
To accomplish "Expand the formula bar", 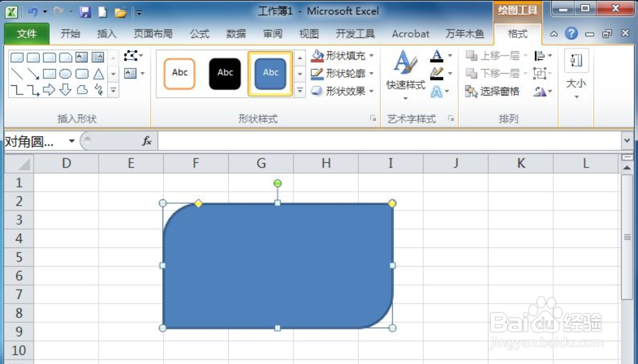I will point(627,141).
